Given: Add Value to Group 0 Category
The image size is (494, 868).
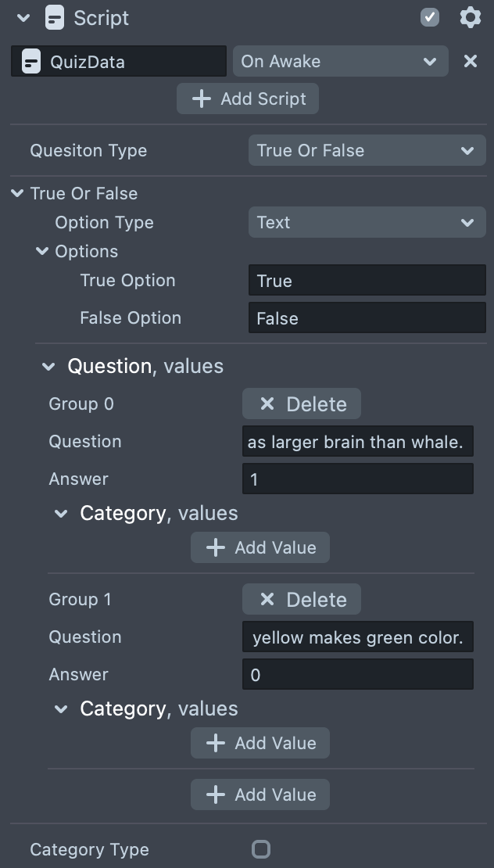Looking at the screenshot, I should [x=260, y=547].
